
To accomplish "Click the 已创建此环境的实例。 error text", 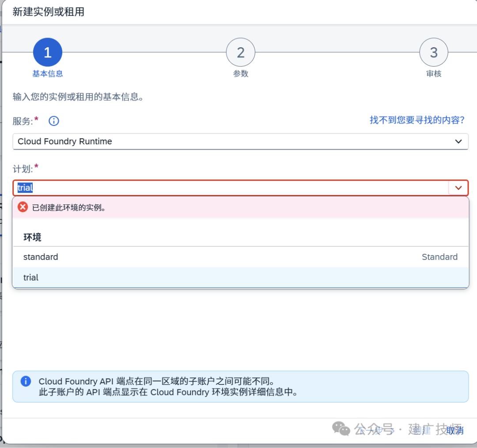I will [69, 207].
